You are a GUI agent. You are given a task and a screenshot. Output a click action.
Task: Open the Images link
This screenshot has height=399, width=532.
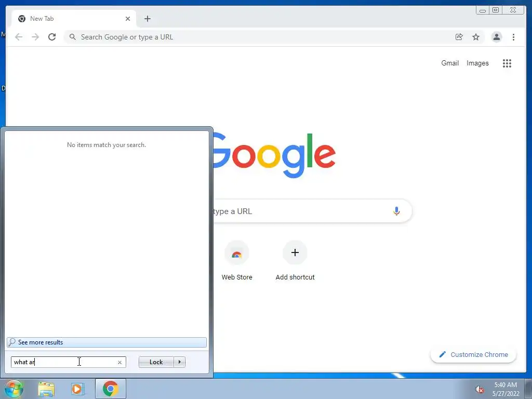477,63
